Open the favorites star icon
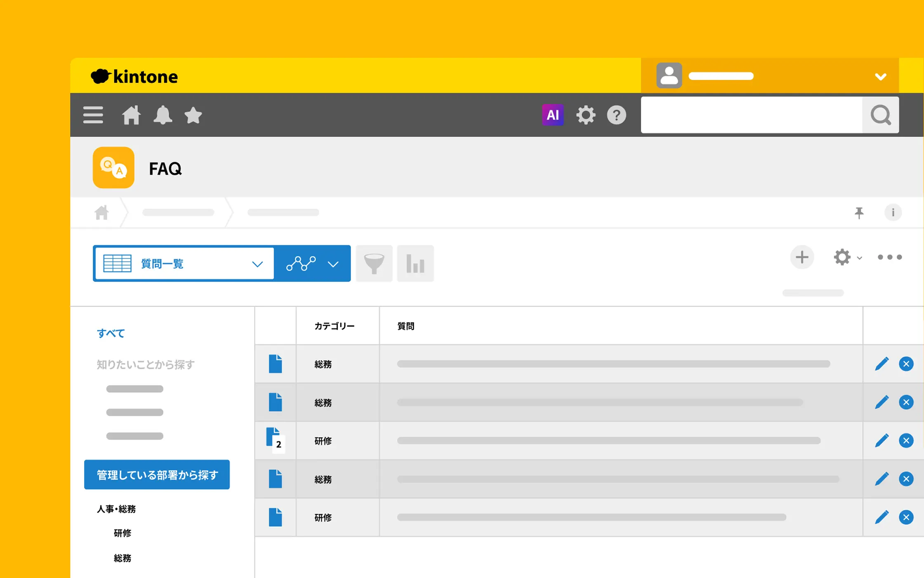Viewport: 924px width, 578px height. click(x=193, y=115)
